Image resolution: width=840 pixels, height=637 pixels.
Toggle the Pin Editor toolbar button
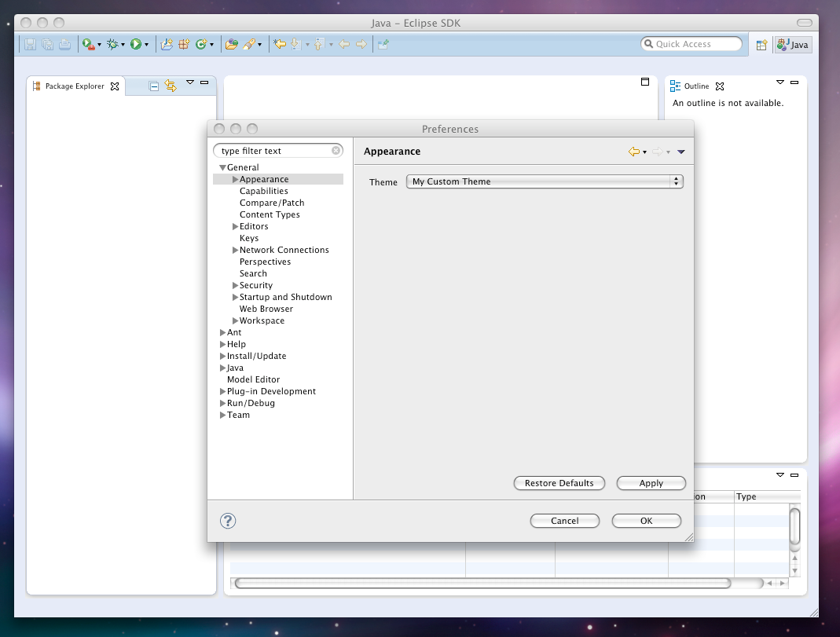(x=383, y=45)
